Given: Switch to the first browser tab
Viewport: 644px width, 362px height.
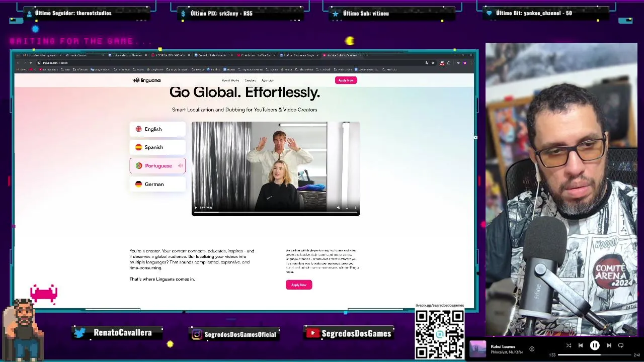Looking at the screenshot, I should [42, 55].
